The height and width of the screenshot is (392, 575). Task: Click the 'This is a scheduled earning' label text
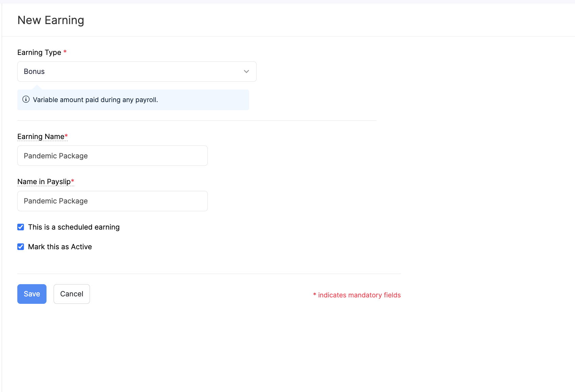[74, 227]
